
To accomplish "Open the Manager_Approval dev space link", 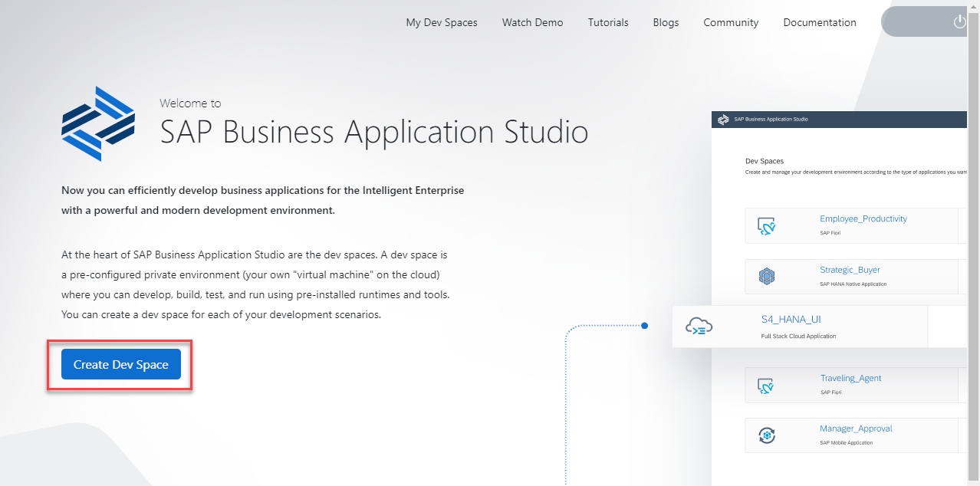I will click(x=856, y=429).
